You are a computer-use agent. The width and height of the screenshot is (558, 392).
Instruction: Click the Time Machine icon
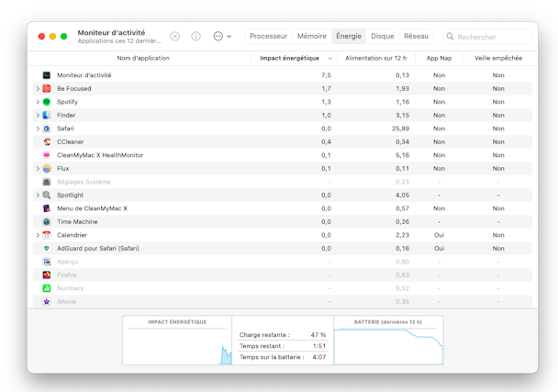[47, 222]
